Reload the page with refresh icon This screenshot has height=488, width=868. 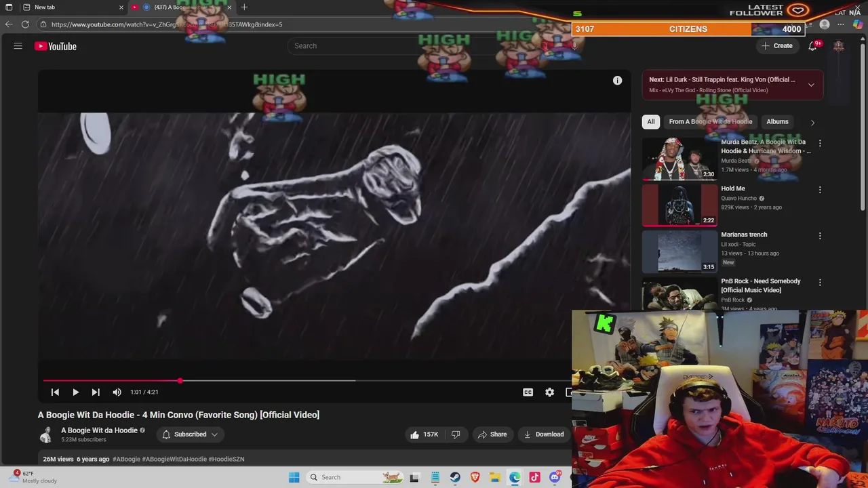pos(25,24)
